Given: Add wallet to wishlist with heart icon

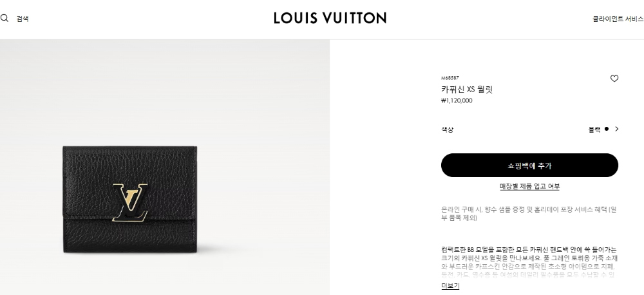Looking at the screenshot, I should click(614, 79).
